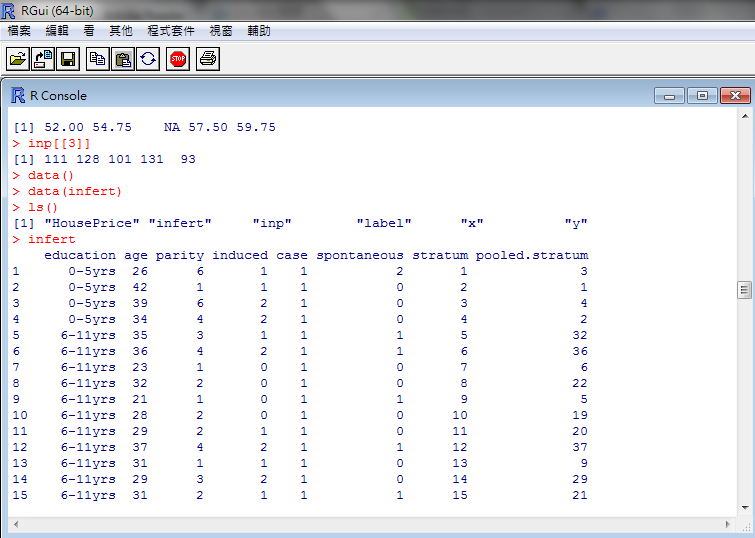Click the age column header
Screen dimensions: 755x538
[136, 256]
